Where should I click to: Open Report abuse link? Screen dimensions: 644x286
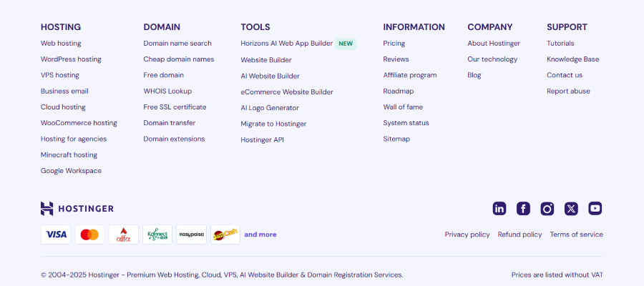tap(568, 91)
